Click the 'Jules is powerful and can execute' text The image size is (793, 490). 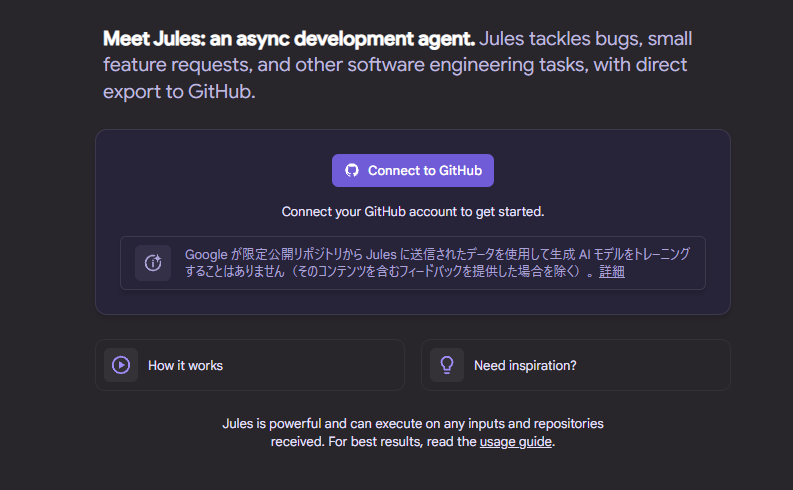click(413, 432)
